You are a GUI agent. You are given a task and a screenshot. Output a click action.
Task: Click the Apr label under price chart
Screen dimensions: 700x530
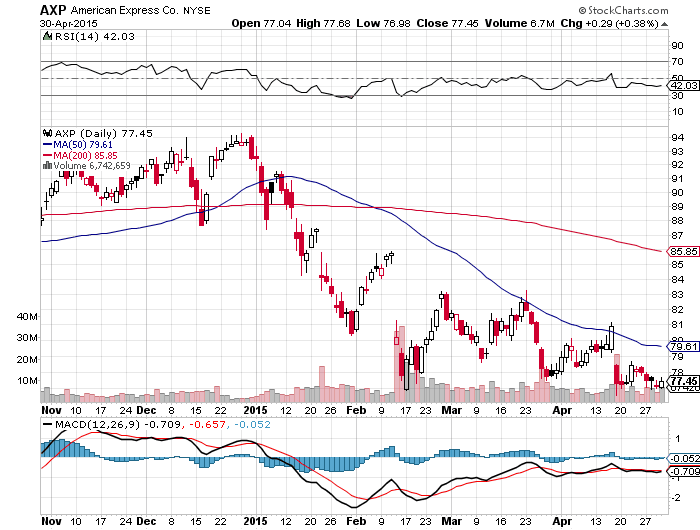(562, 410)
